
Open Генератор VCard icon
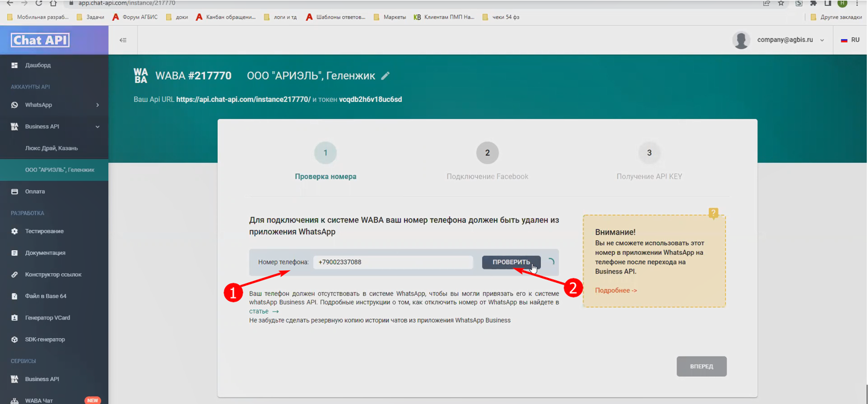pyautogui.click(x=14, y=318)
